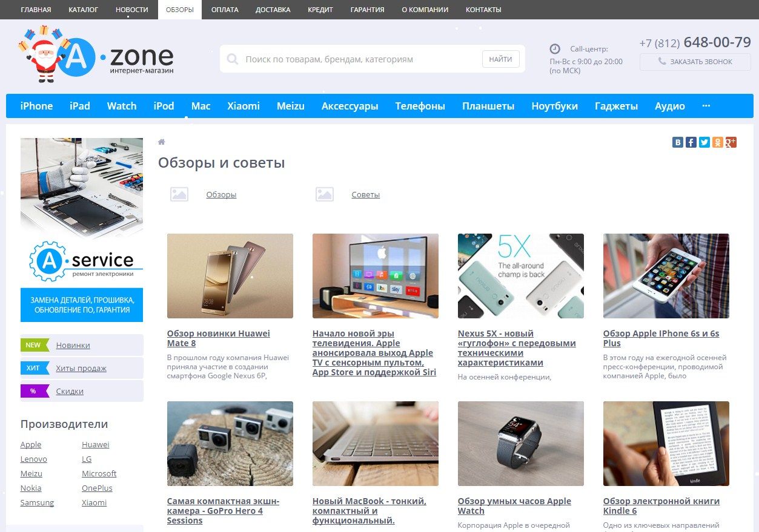Click the Обзоры category image placeholder icon
The image size is (759, 532).
(x=179, y=194)
